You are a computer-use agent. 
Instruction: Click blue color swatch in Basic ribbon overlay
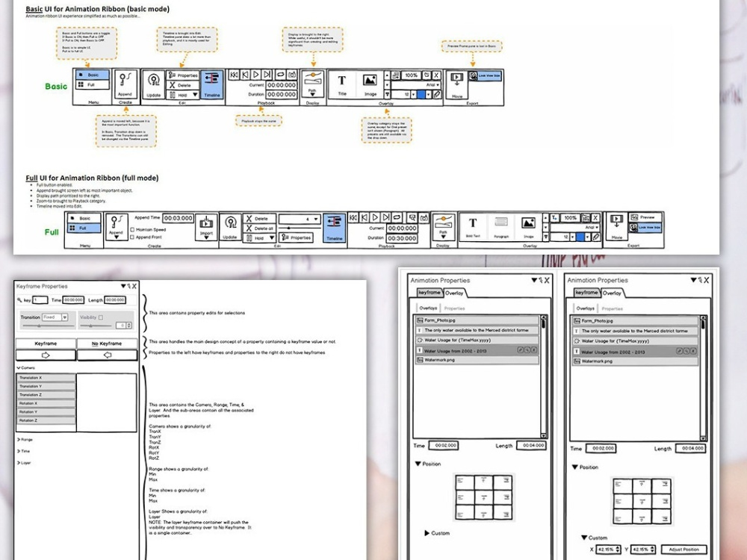point(421,94)
